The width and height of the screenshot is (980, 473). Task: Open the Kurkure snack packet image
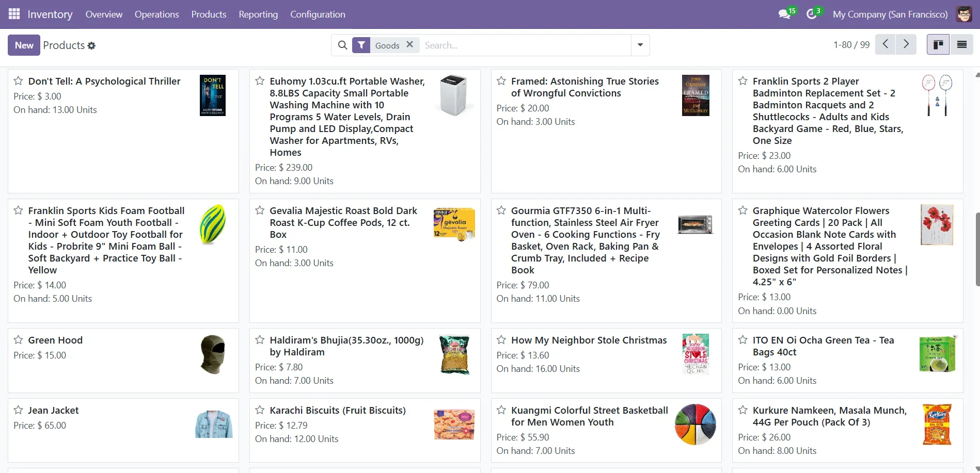(937, 424)
